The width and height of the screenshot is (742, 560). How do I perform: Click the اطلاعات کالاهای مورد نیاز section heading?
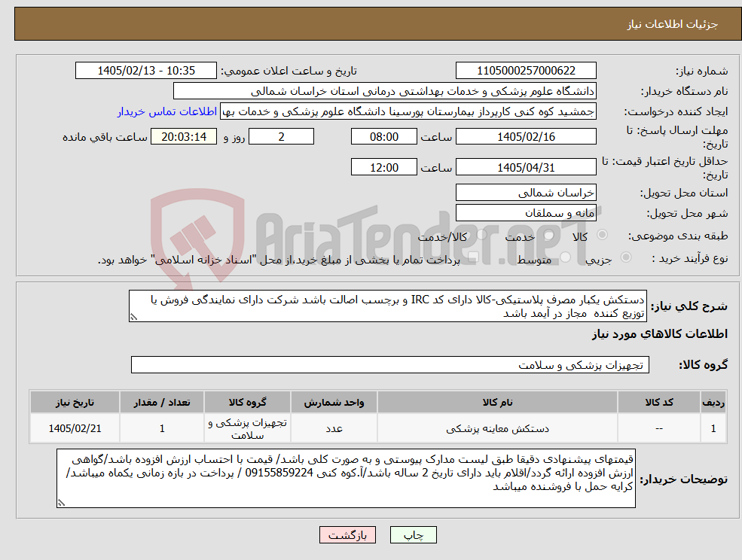(x=660, y=334)
